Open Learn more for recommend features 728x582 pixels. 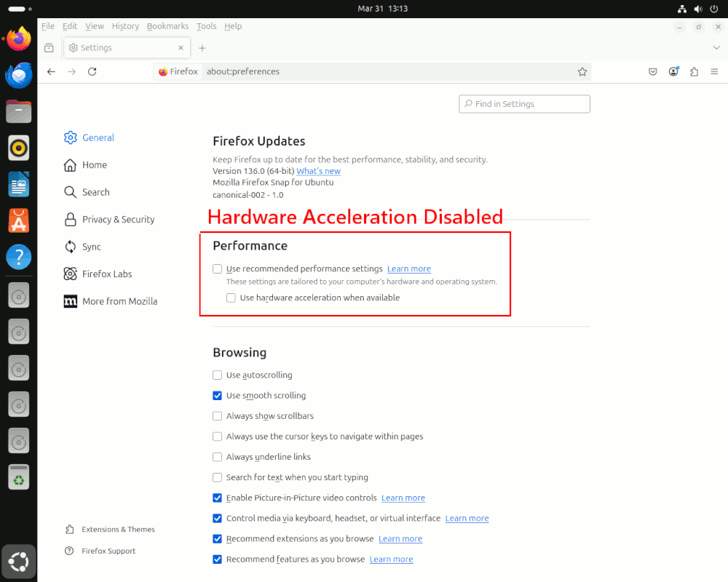[x=392, y=559]
